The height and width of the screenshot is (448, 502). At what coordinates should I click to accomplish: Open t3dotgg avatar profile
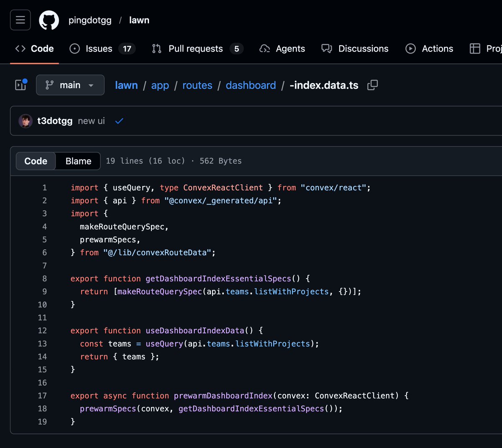point(26,121)
